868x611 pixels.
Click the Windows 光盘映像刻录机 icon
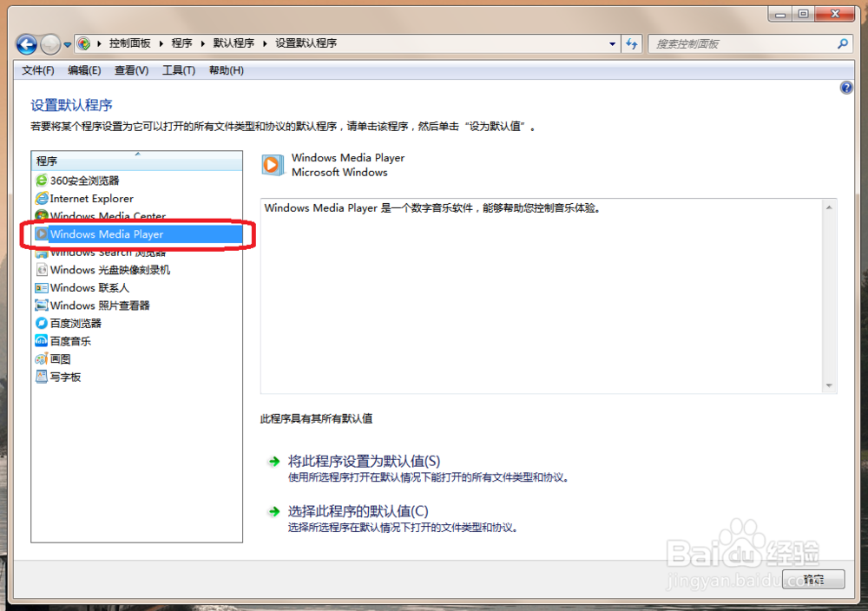click(41, 270)
